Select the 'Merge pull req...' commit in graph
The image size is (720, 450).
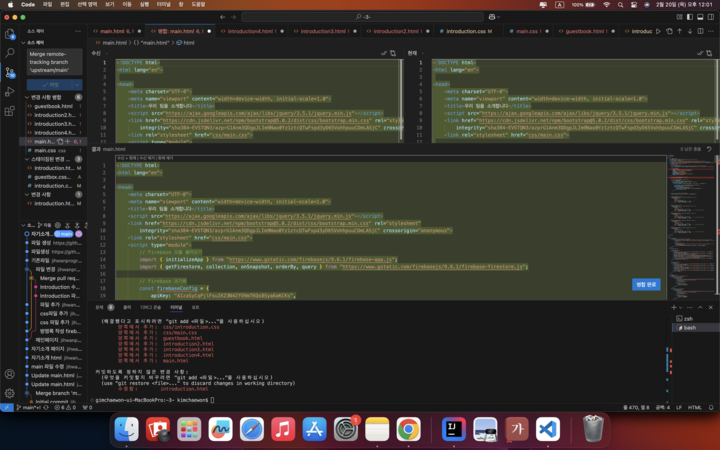59,278
